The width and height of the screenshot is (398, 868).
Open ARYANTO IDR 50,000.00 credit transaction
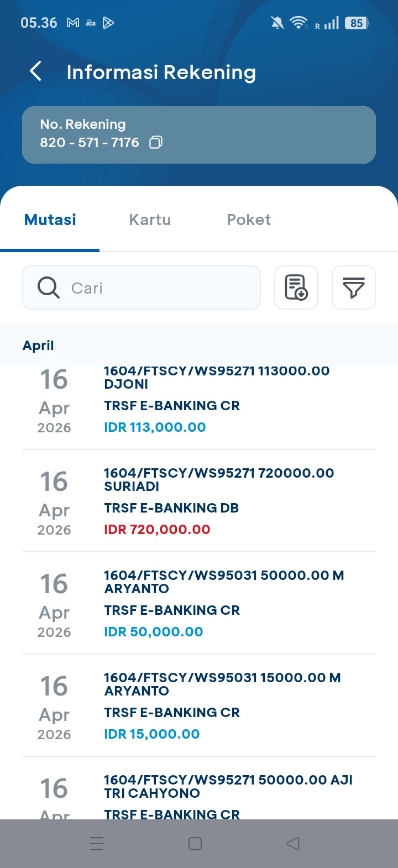[199, 603]
